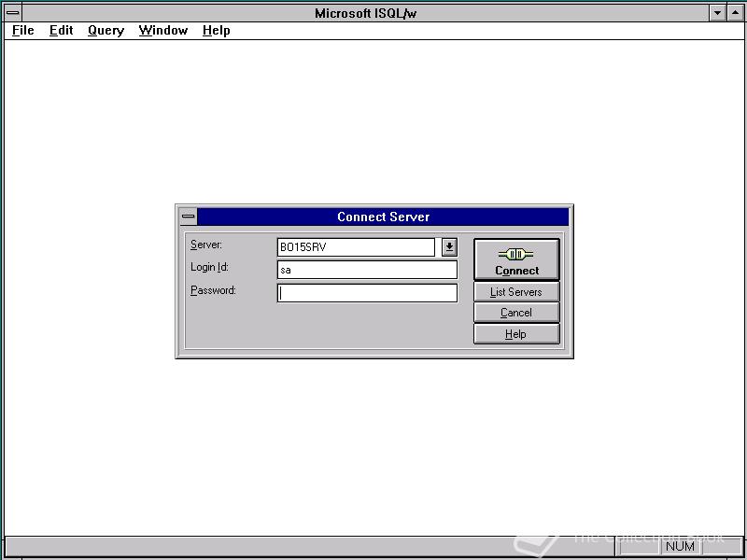Image resolution: width=747 pixels, height=560 pixels.
Task: Cancel the Connect Server dialog
Action: click(x=516, y=313)
